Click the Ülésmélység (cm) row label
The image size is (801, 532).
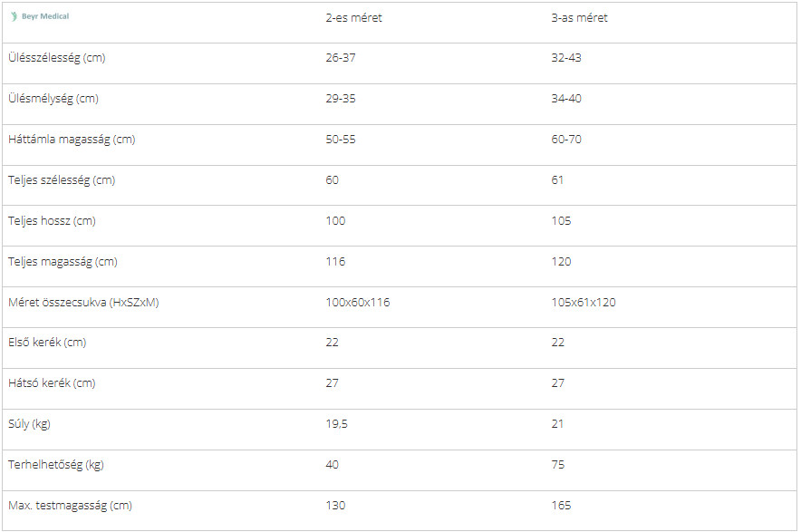53,99
